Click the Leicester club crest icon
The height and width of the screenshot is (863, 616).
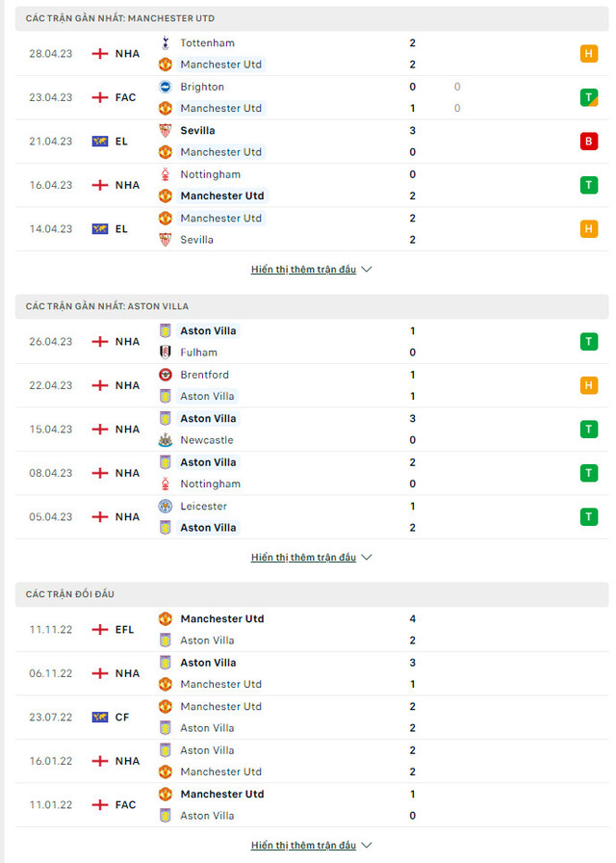pos(165,507)
